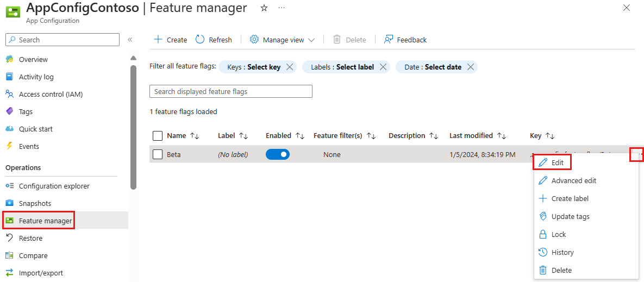The height and width of the screenshot is (282, 644).
Task: Click the sidebar vertical scrollbar thumb
Action: pyautogui.click(x=133, y=127)
